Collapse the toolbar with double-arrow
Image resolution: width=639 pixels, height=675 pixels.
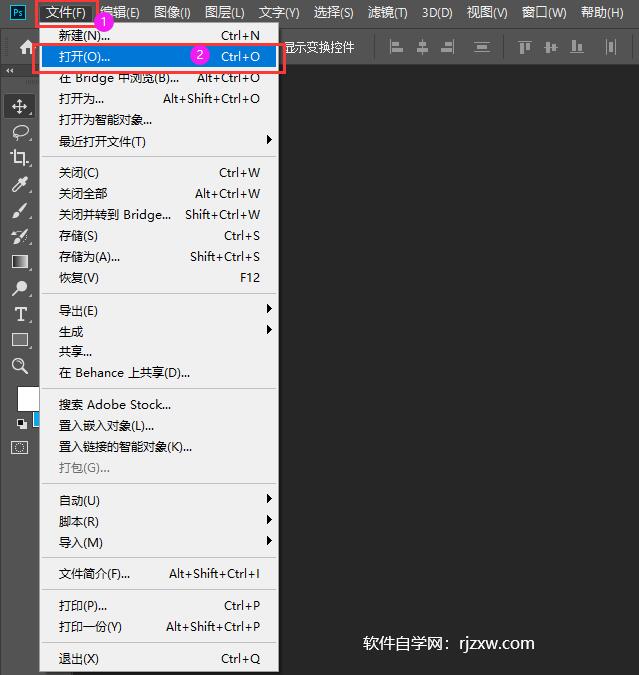point(9,70)
